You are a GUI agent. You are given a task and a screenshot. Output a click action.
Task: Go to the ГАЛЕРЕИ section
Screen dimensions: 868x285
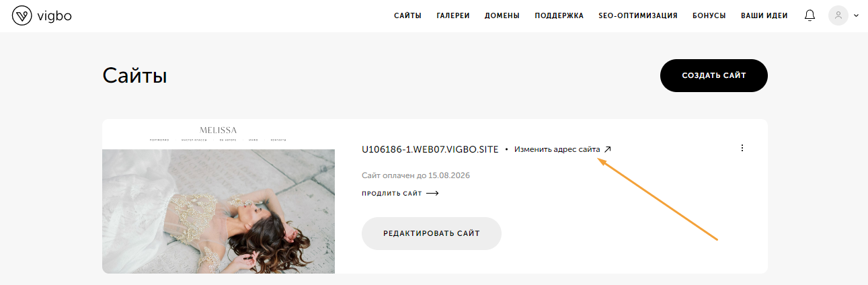tap(453, 15)
